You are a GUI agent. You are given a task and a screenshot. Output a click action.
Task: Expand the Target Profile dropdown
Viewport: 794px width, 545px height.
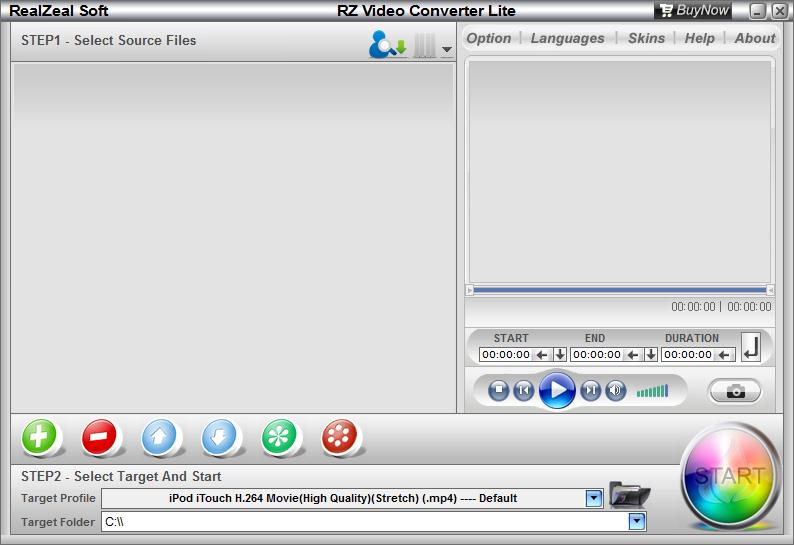point(594,498)
